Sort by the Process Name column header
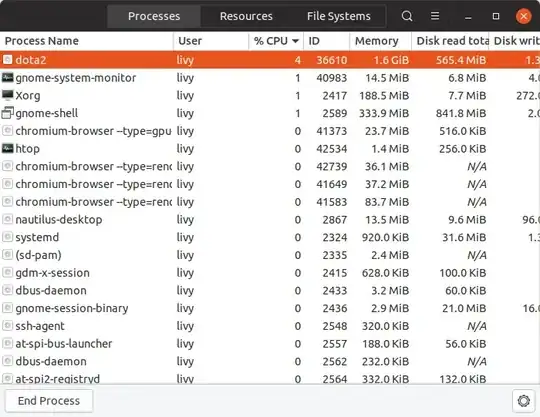This screenshot has height=417, width=540. coord(86,41)
